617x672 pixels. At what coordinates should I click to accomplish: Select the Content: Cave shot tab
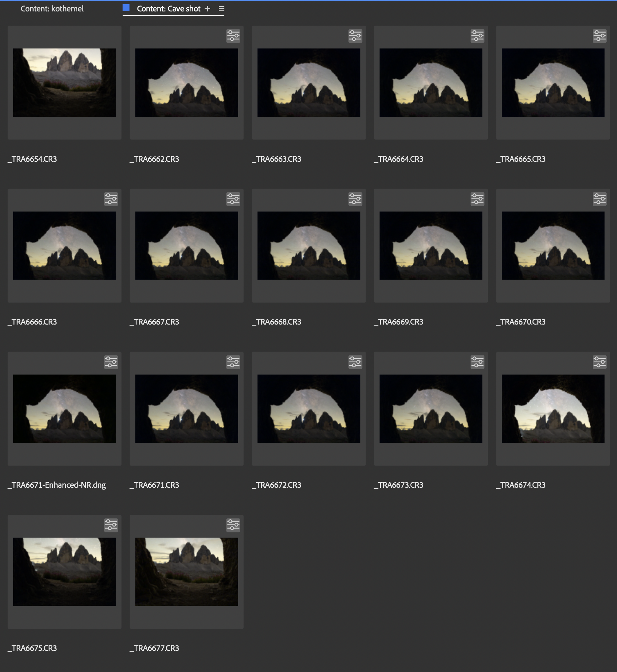pyautogui.click(x=169, y=9)
